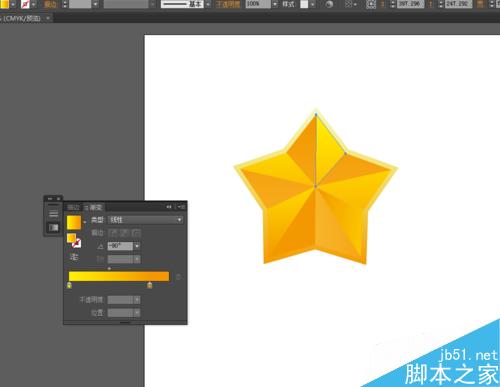Screen dimensions: 500x387
Task: Open the stroke panel icon in collapsed dock
Action: [x=53, y=214]
